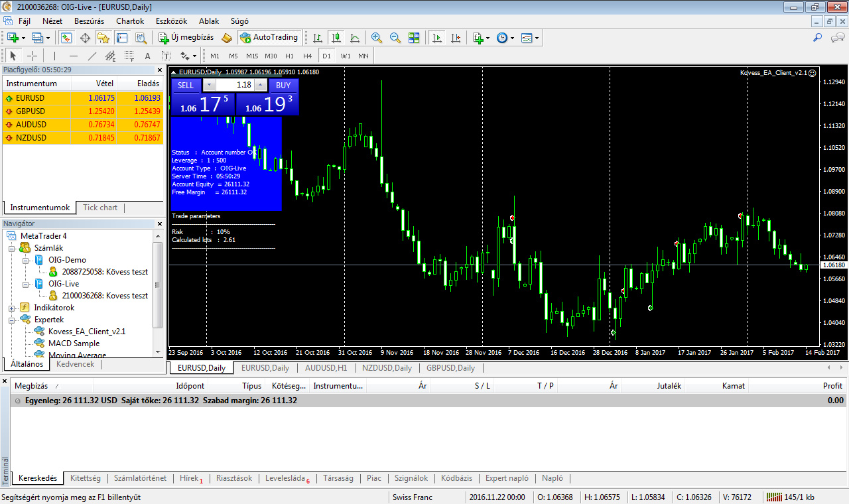
Task: Open the chat bubbles icon at top right
Action: pos(837,38)
